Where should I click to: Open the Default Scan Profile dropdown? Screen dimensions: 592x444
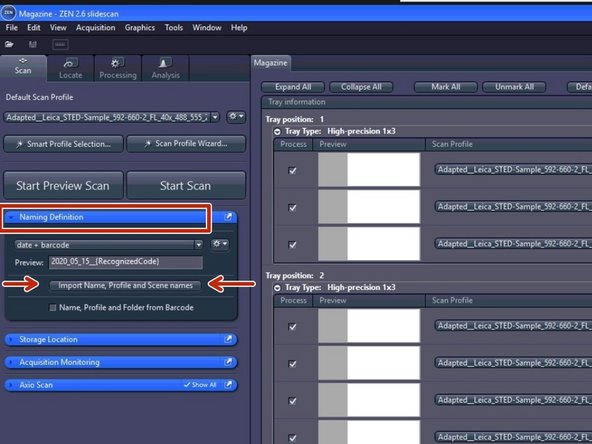click(215, 117)
